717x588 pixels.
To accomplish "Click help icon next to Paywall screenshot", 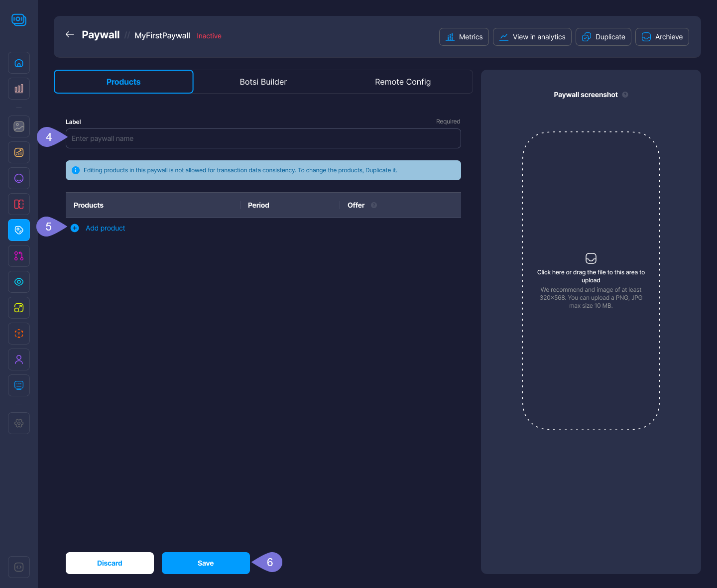I will pyautogui.click(x=625, y=95).
